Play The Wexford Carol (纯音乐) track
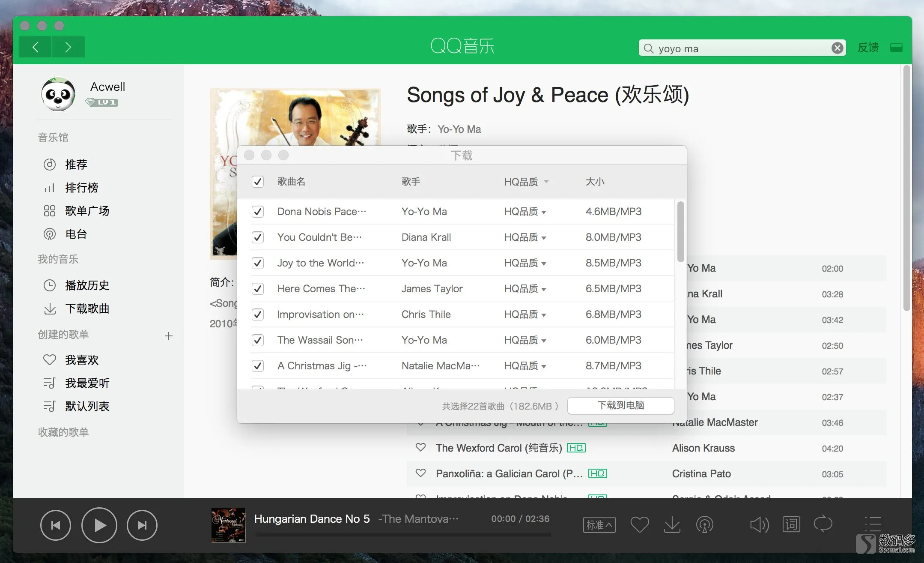The width and height of the screenshot is (924, 563). [499, 448]
